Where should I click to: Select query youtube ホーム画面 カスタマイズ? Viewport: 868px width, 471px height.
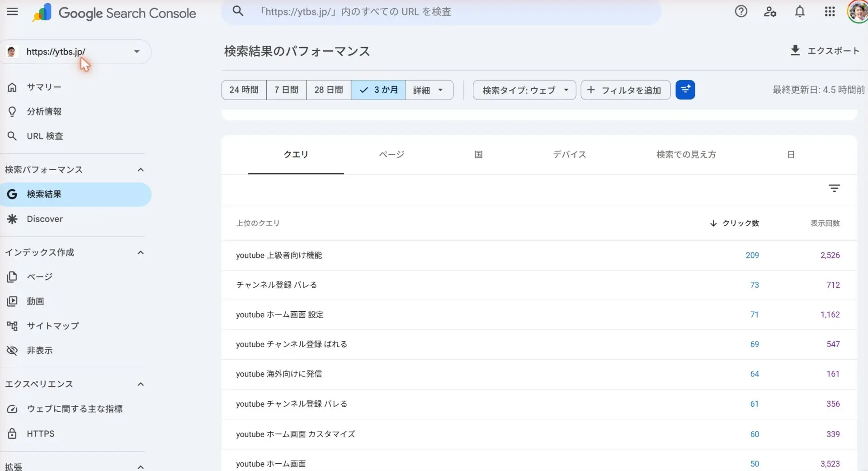(x=296, y=434)
